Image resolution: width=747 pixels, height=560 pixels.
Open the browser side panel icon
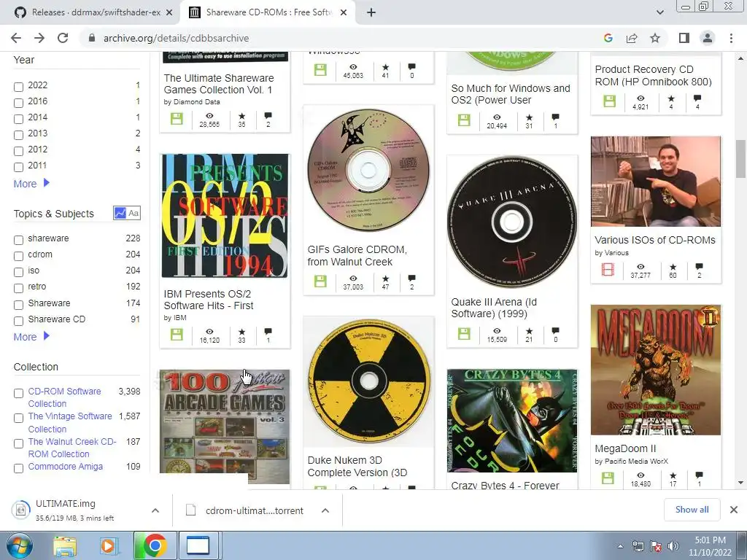coord(684,38)
